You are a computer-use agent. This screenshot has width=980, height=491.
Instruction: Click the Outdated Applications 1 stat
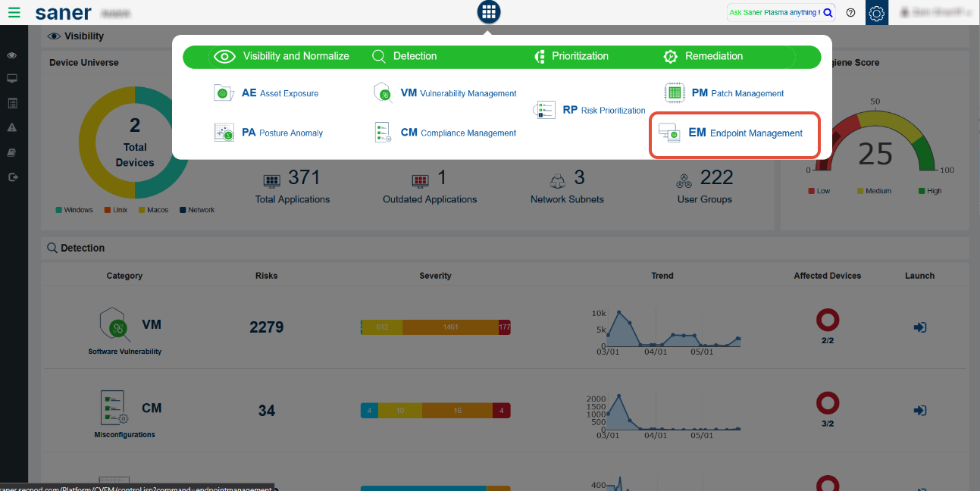(x=430, y=186)
